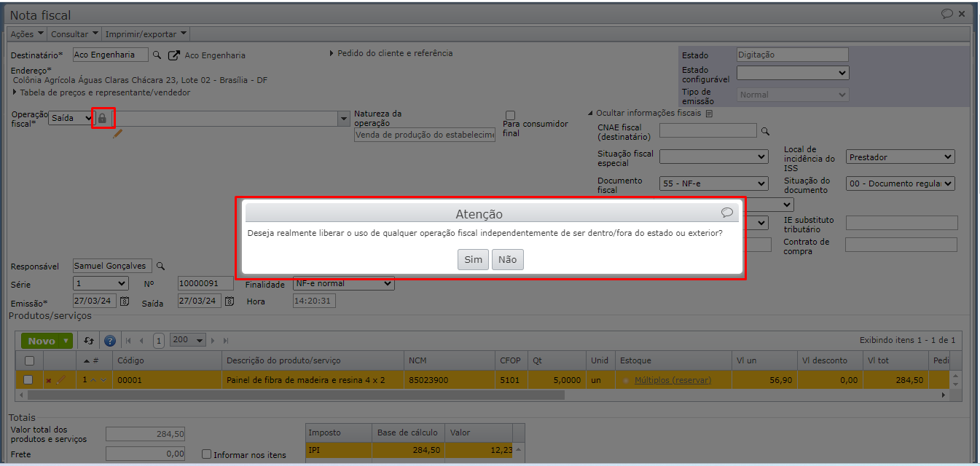
Task: Open Finalidade NF-e normal dropdown
Action: 343,283
